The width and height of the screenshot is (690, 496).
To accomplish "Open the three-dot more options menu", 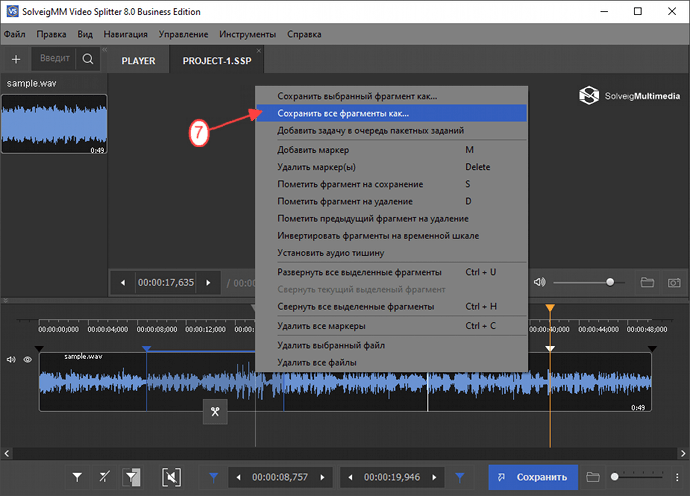I will point(677,477).
